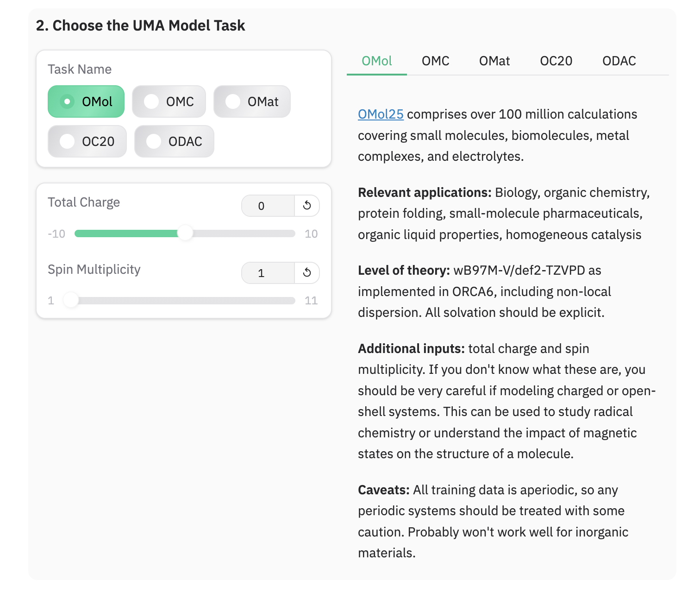Viewport: 700px width, 593px height.
Task: Switch to the OMC tab
Action: pyautogui.click(x=435, y=61)
